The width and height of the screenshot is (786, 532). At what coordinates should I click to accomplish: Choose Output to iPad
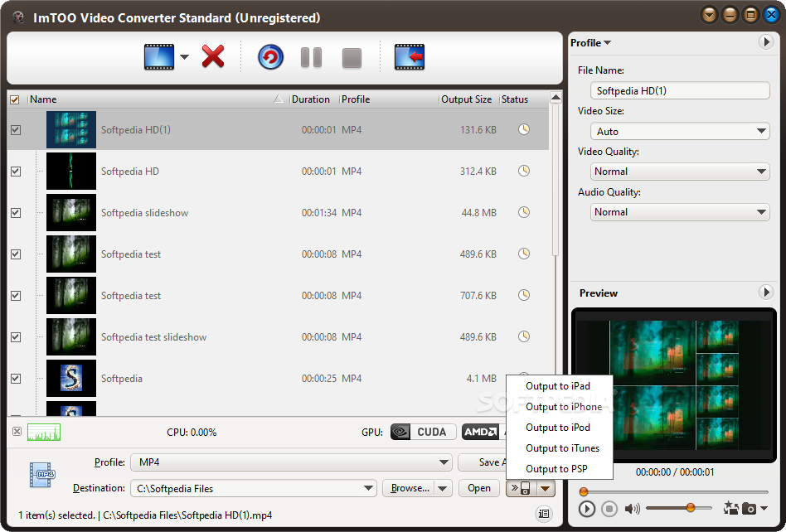558,386
